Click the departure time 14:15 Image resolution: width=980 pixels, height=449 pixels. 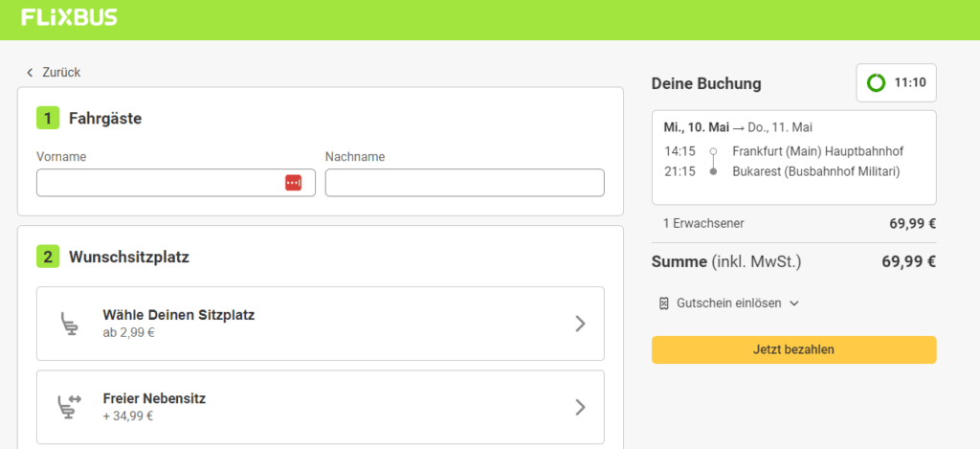tap(680, 151)
